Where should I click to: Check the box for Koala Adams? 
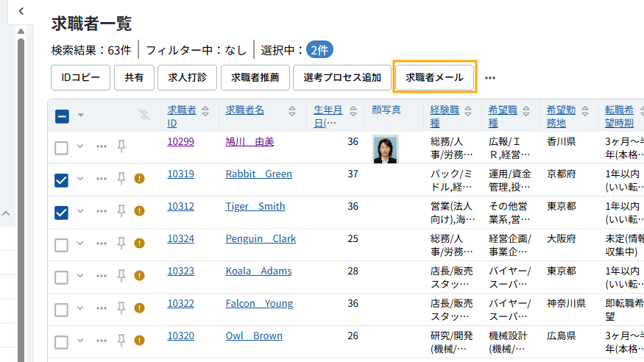click(62, 277)
